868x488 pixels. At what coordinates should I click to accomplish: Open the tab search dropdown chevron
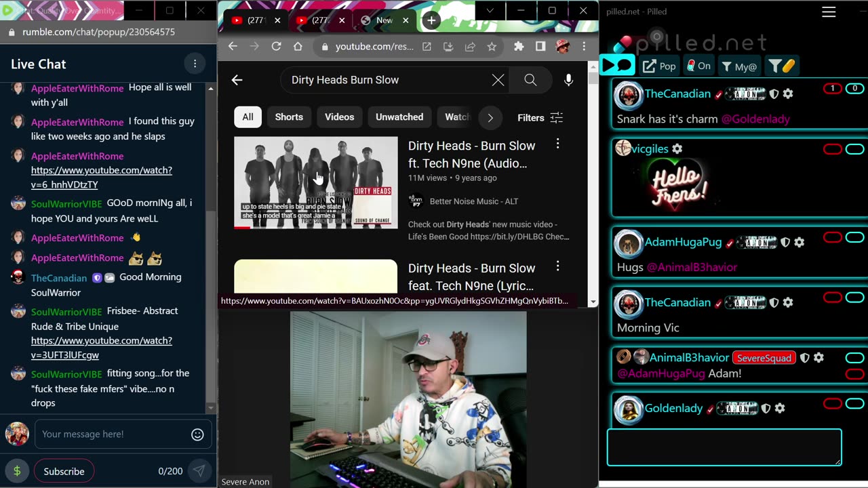[x=490, y=11]
